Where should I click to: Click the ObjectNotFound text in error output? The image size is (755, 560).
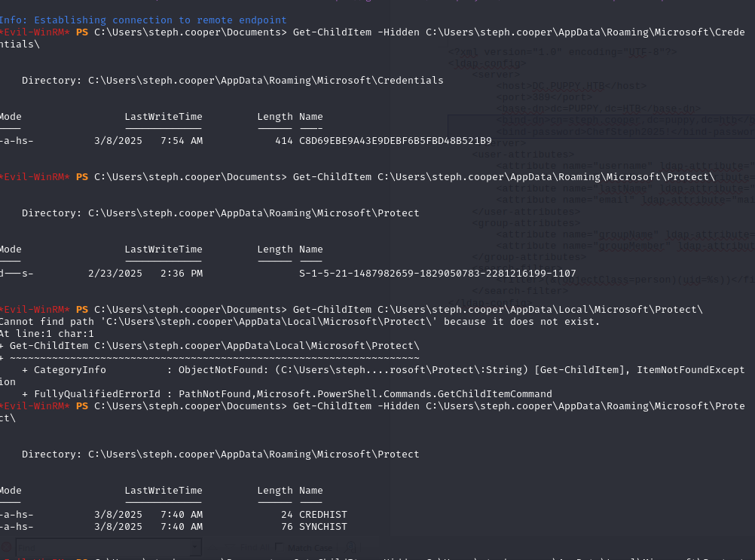(224, 370)
